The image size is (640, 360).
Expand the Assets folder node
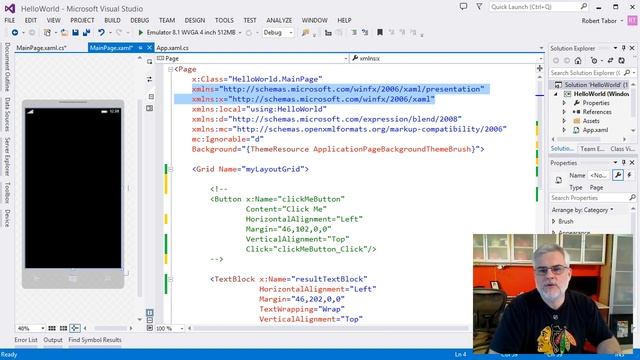click(x=564, y=121)
